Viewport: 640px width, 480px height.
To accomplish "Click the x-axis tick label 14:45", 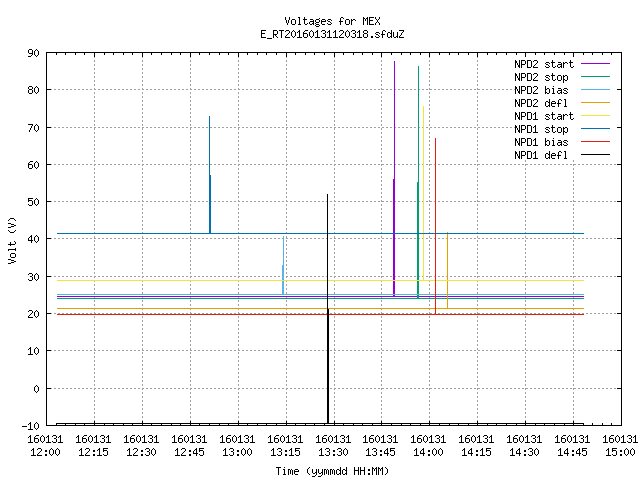I will (572, 452).
